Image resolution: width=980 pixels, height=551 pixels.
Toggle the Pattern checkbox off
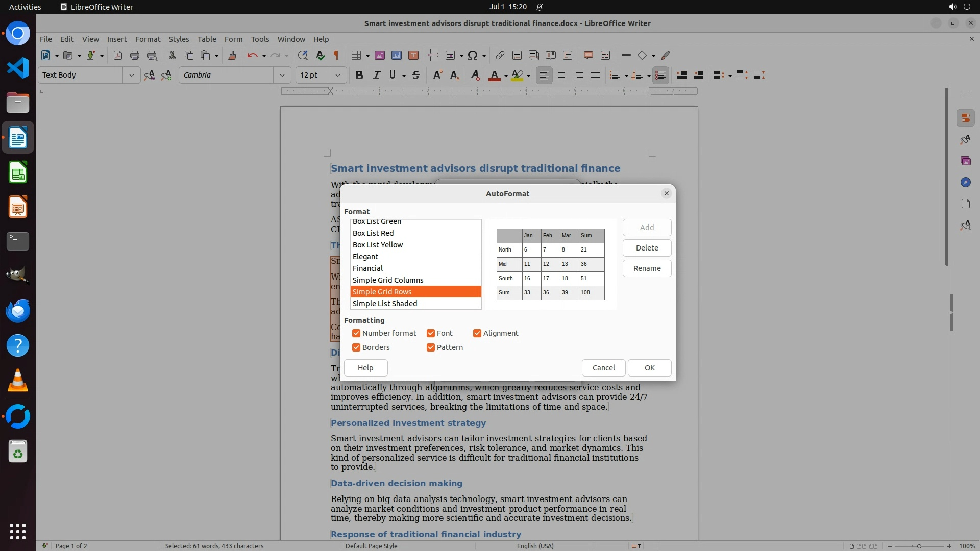tap(431, 347)
